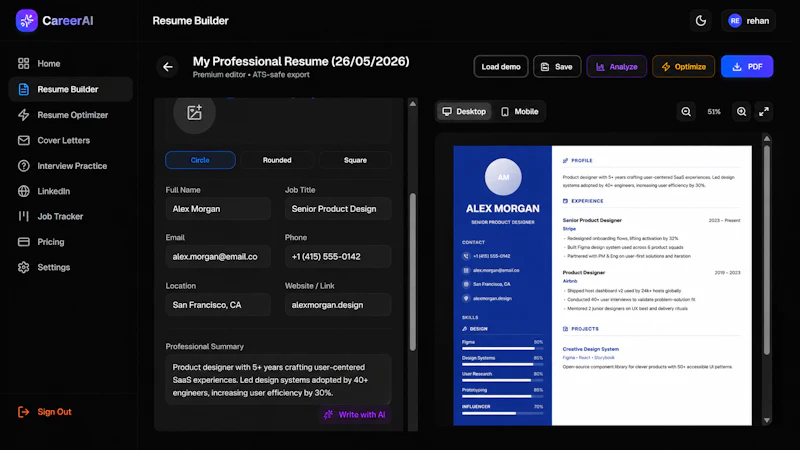This screenshot has width=800, height=450.
Task: Click the editor panel scrollbar thumb
Action: pos(413,272)
